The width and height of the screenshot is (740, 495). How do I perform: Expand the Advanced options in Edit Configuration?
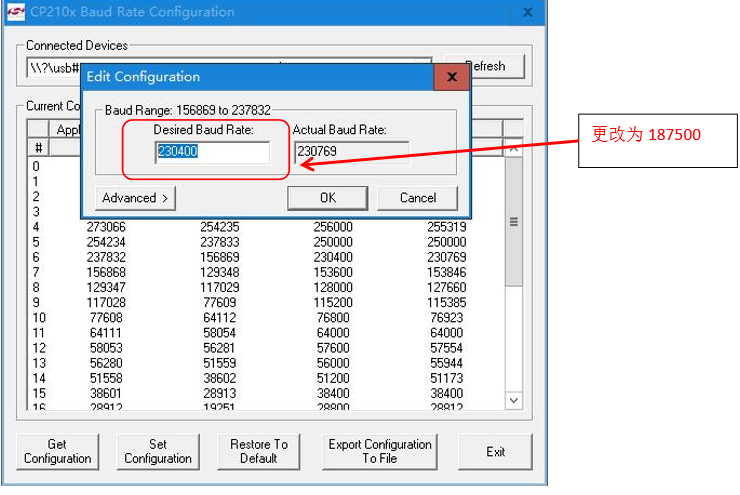[x=135, y=198]
